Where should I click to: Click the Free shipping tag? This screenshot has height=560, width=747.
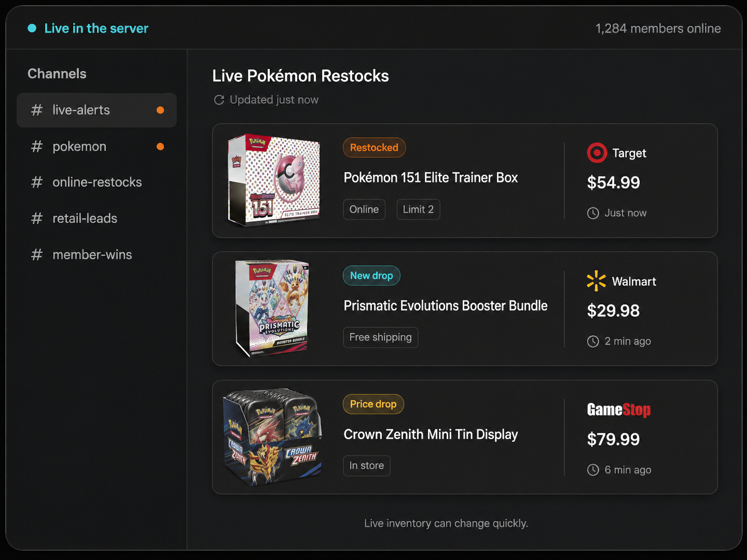[x=381, y=337]
